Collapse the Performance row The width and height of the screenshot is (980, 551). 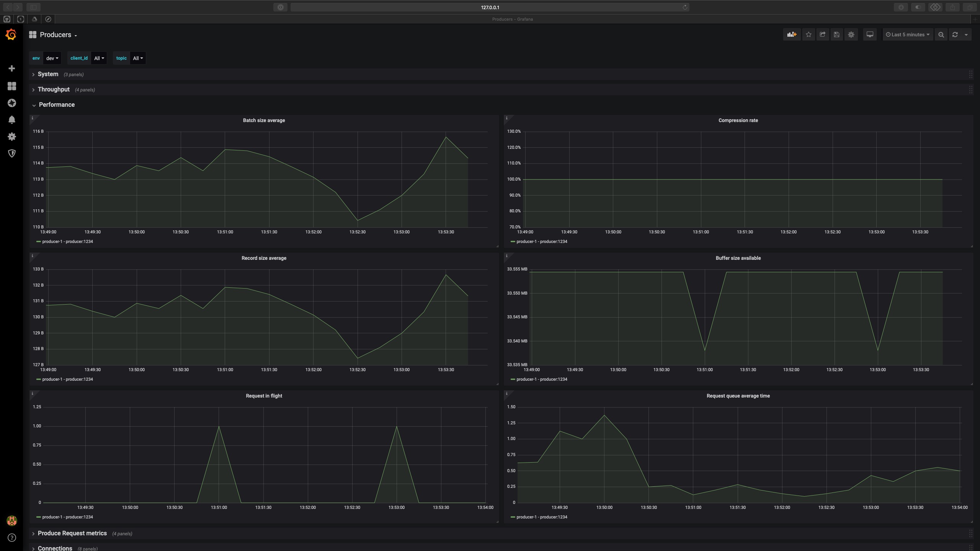tap(57, 105)
